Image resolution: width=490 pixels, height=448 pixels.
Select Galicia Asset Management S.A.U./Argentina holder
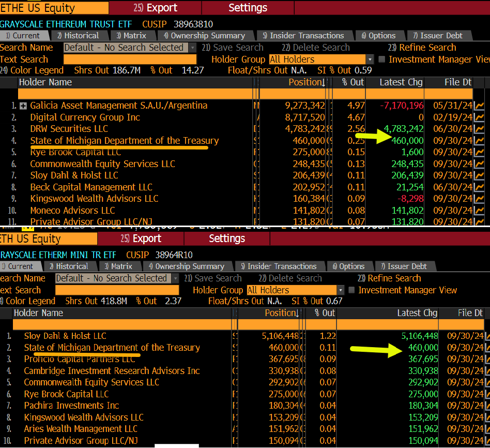[x=119, y=106]
